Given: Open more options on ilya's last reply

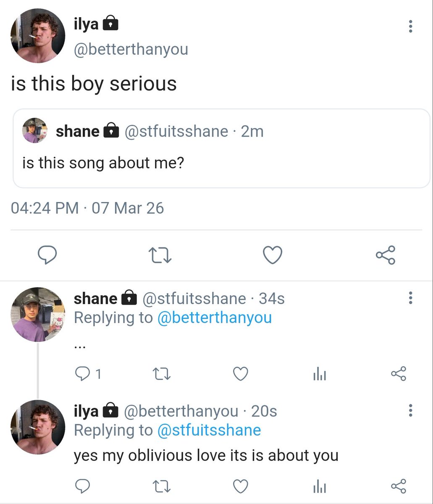Looking at the screenshot, I should point(410,410).
